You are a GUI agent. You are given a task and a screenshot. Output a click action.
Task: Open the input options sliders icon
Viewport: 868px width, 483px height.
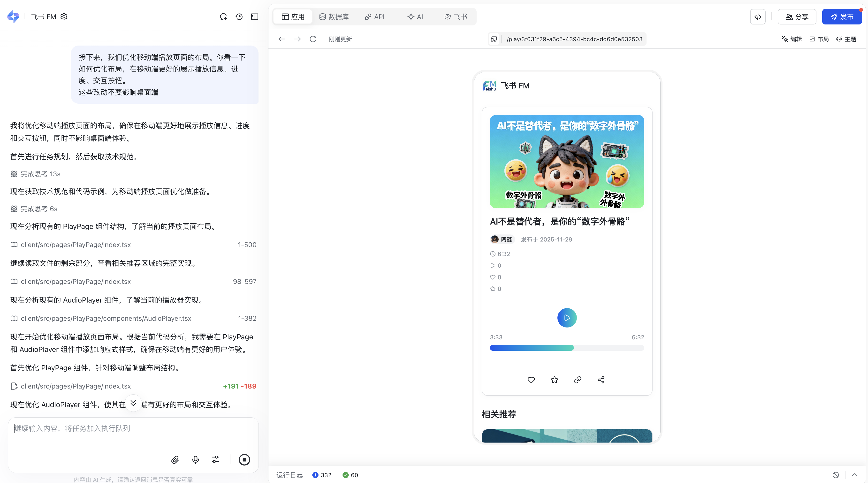click(x=215, y=460)
